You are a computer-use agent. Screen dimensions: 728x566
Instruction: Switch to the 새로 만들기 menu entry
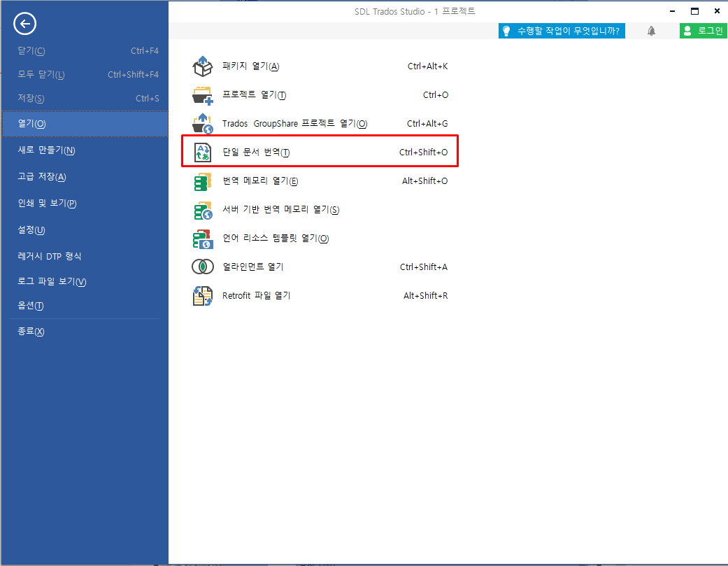pyautogui.click(x=42, y=151)
